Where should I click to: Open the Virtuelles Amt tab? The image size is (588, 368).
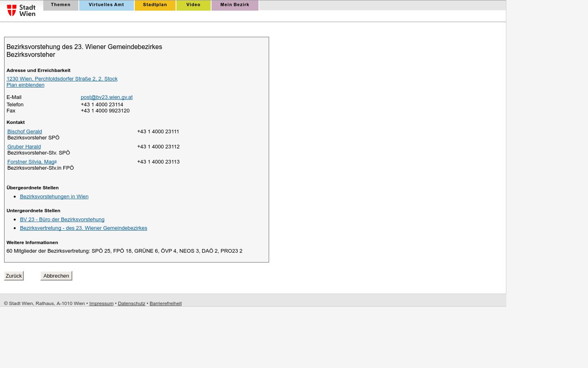click(x=106, y=5)
